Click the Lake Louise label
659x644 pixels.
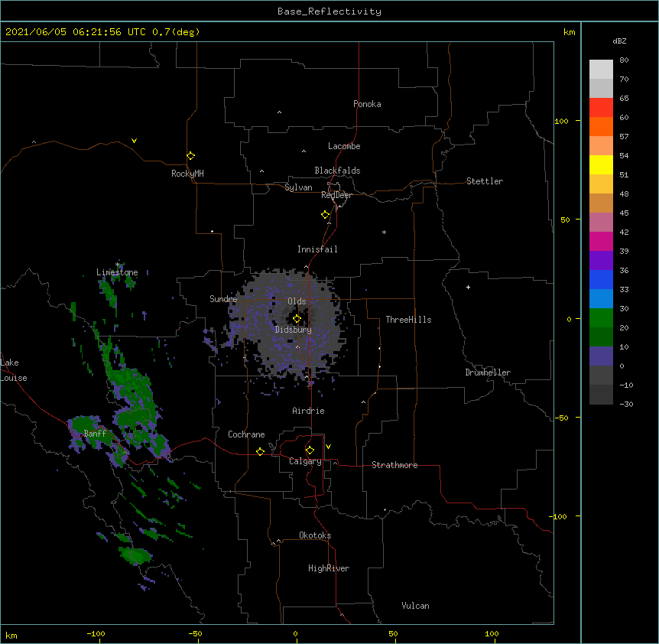click(x=14, y=370)
